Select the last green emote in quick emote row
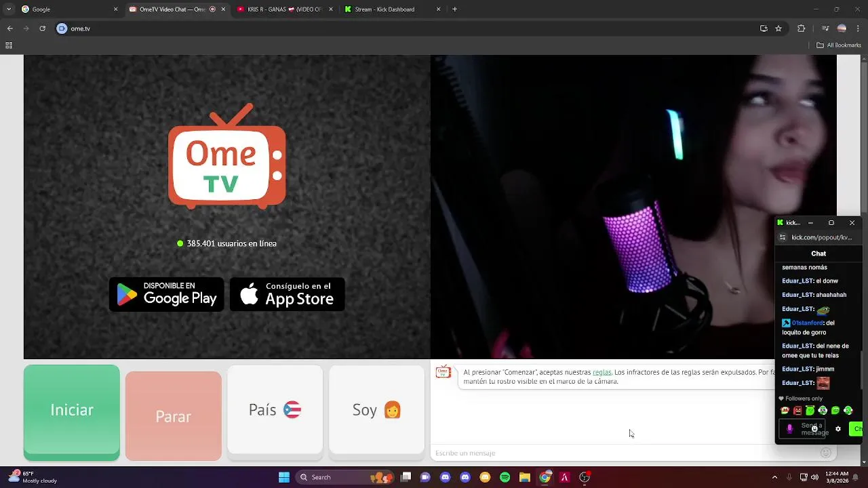This screenshot has height=488, width=868. (x=848, y=411)
